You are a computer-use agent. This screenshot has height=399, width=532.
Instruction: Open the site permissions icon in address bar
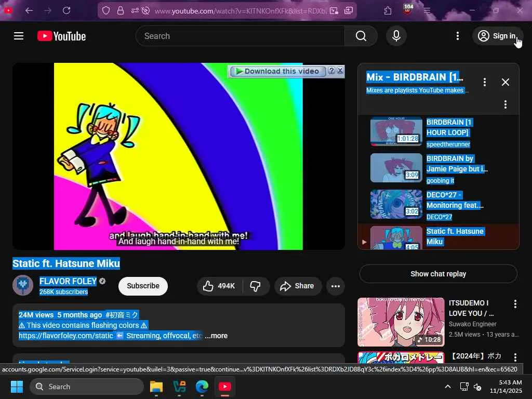[135, 11]
